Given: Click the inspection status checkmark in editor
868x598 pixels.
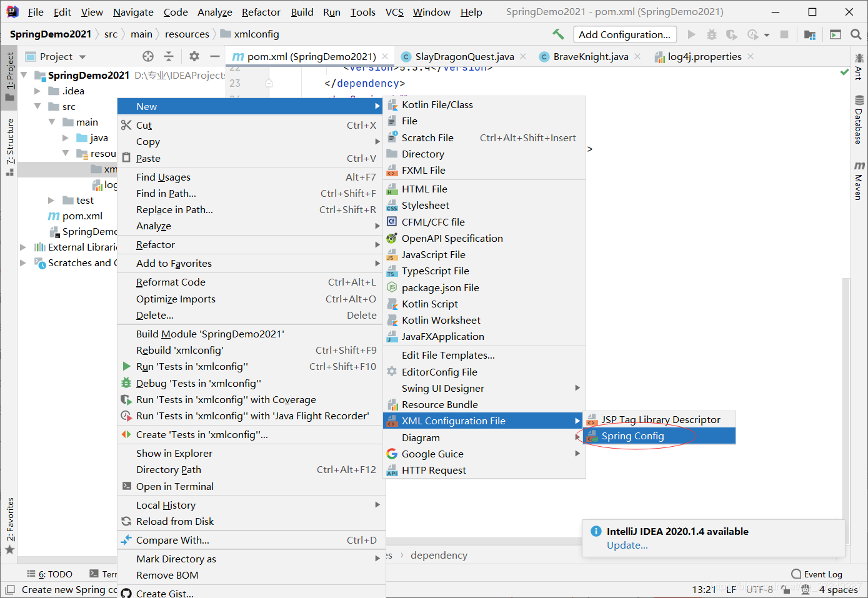Looking at the screenshot, I should tap(845, 72).
